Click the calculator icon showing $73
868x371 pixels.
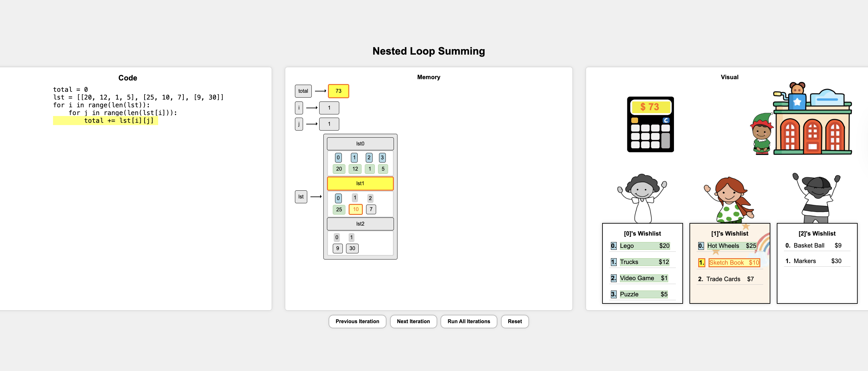tap(650, 124)
